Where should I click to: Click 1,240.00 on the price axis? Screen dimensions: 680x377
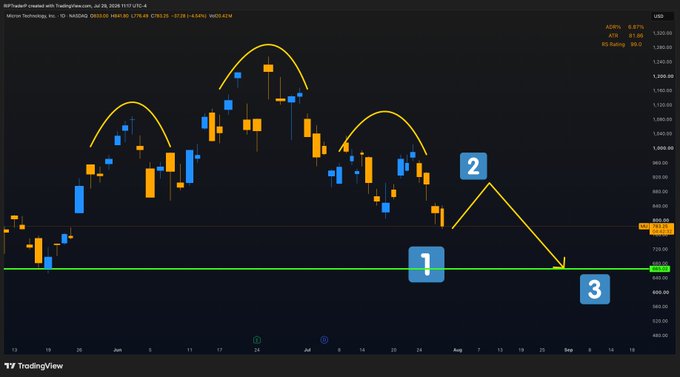click(x=662, y=62)
